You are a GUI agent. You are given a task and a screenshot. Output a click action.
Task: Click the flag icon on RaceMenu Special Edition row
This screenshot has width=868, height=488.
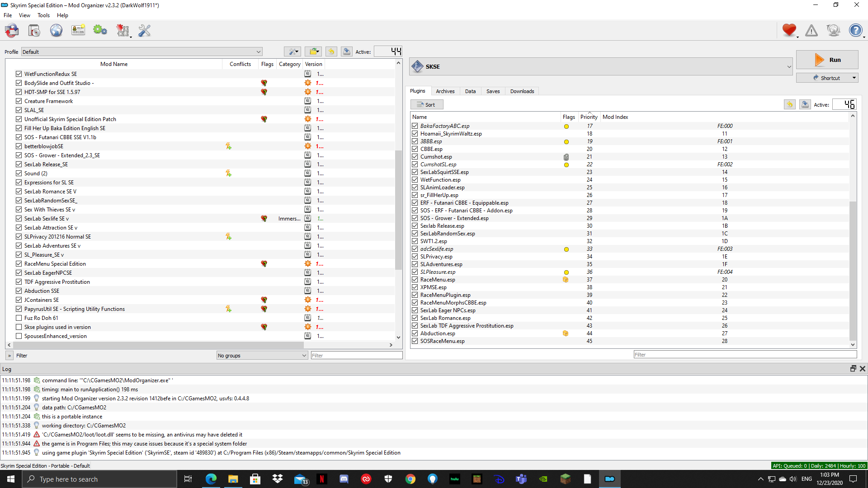click(x=264, y=264)
